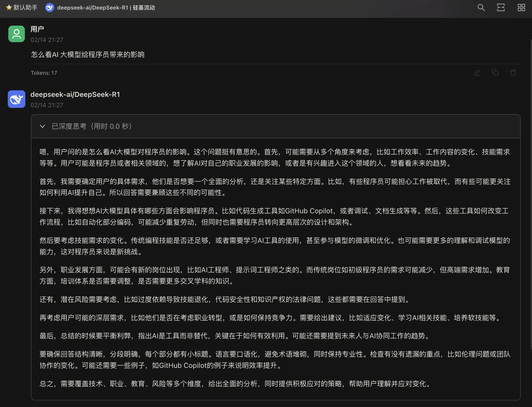The height and width of the screenshot is (407, 532).
Task: Click the DeepSeek logo in top bar
Action: click(x=50, y=8)
